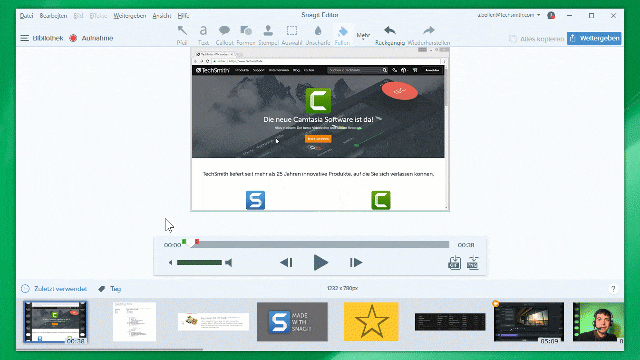Select the white document page thumbnail

(134, 322)
